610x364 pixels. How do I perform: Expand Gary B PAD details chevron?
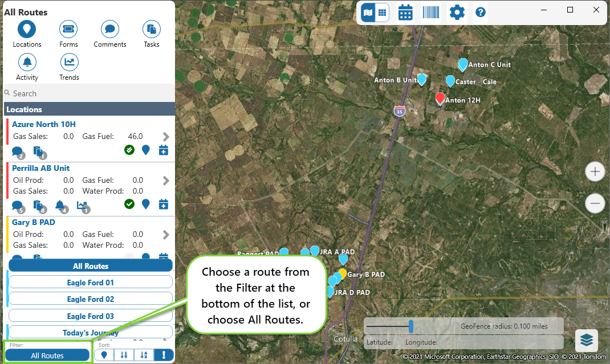tap(166, 235)
